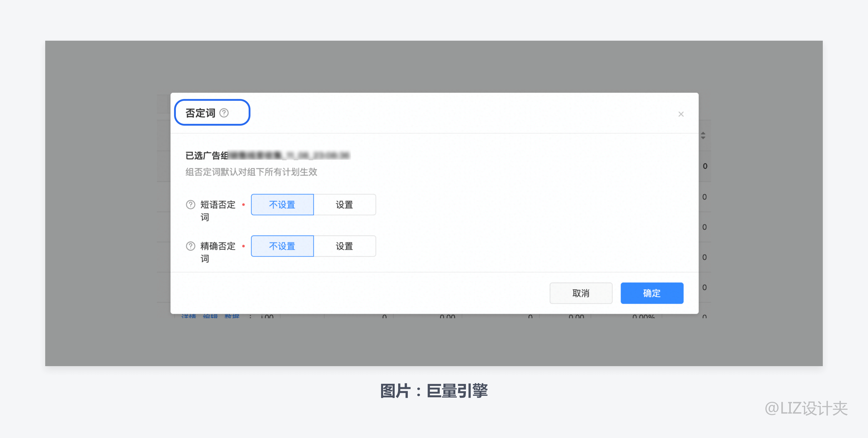Click the 数据 link below dialog
Image resolution: width=868 pixels, height=438 pixels.
coord(232,316)
